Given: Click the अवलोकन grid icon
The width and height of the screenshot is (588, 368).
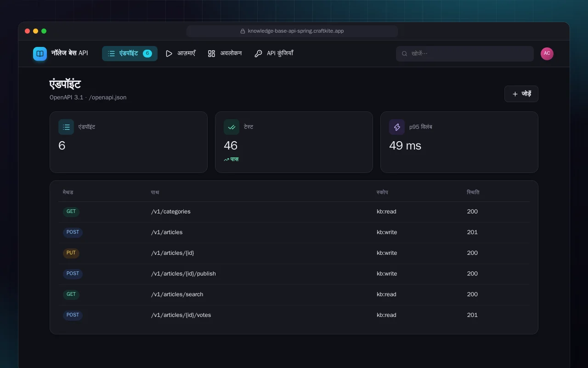Looking at the screenshot, I should coord(211,54).
